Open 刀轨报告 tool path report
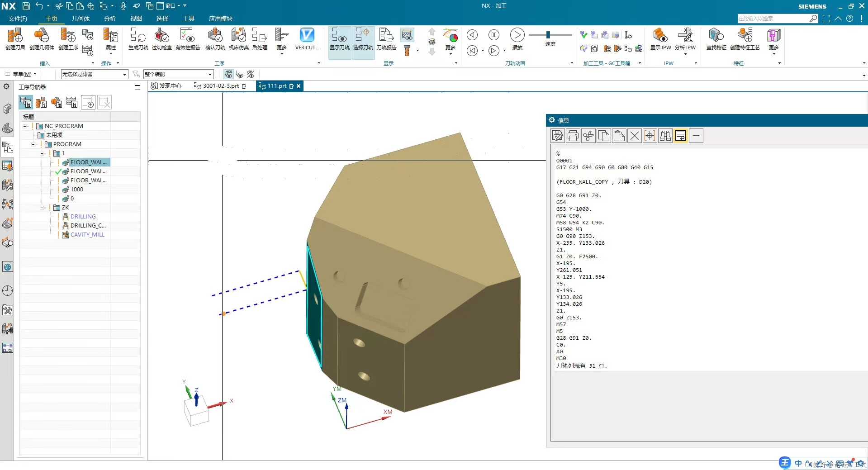 (x=386, y=39)
